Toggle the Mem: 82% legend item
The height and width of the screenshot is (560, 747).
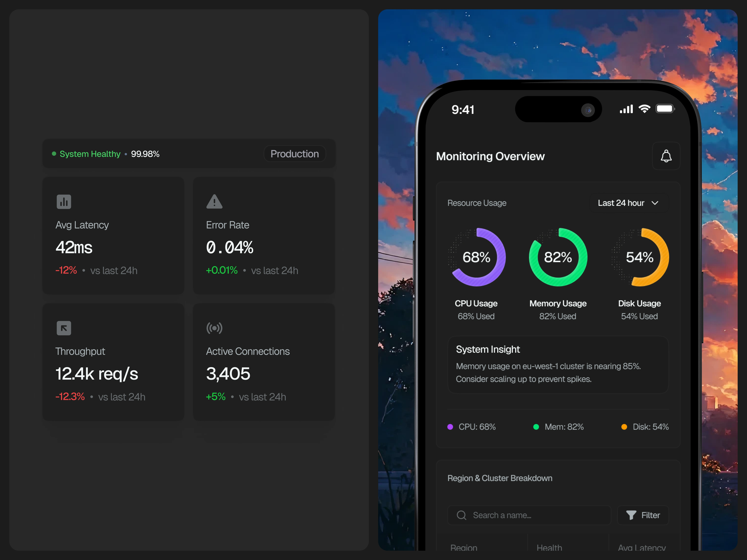559,427
